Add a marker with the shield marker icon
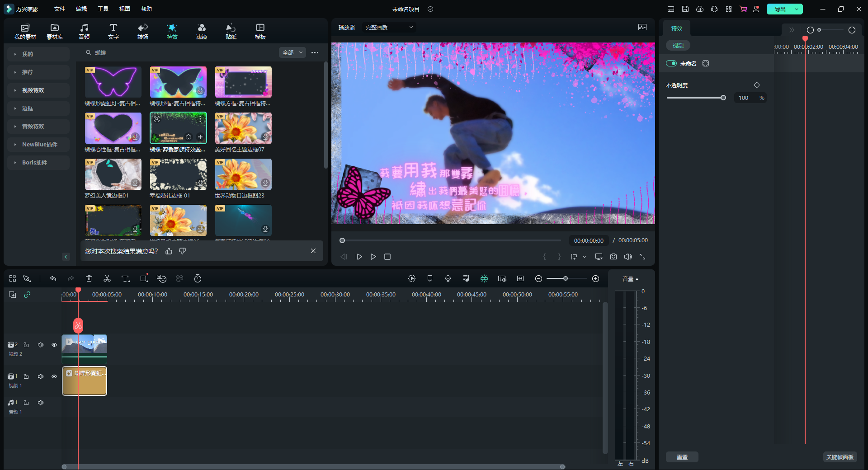Screen dimensions: 868x470 click(430, 279)
